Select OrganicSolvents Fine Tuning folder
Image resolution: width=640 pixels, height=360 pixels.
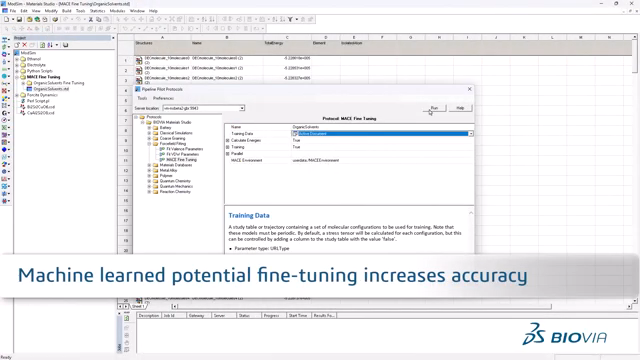pos(59,83)
